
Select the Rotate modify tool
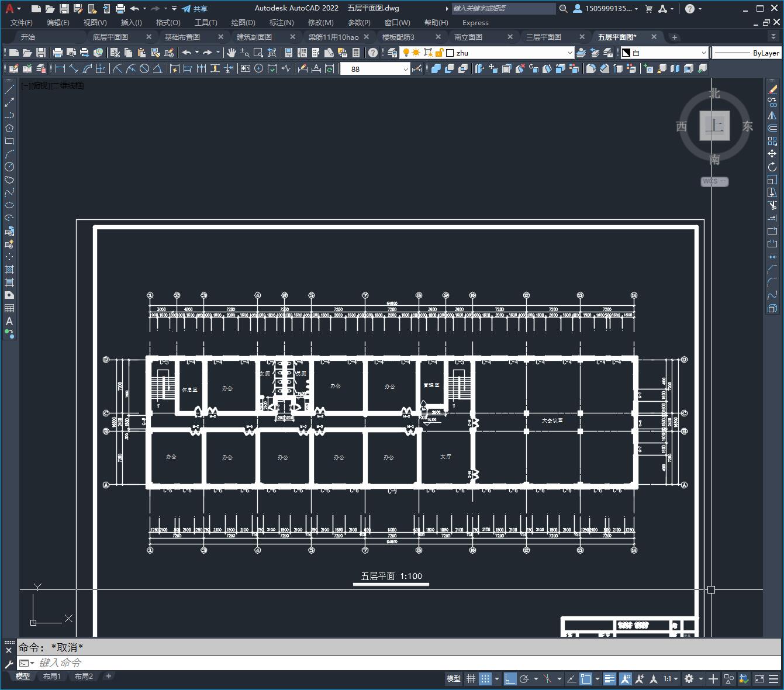(772, 167)
